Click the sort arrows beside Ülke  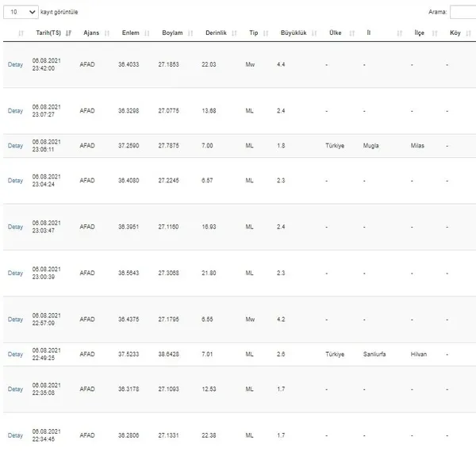351,33
